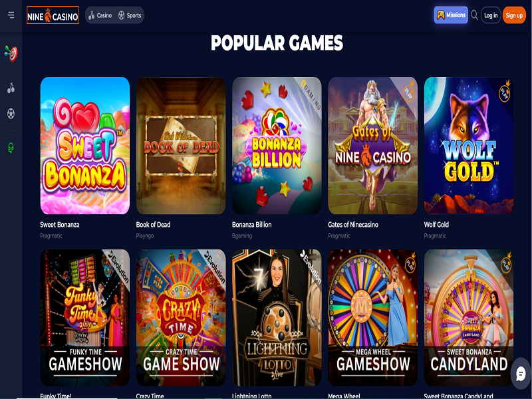Open the live chat bubble
532x399 pixels.
[x=521, y=374]
